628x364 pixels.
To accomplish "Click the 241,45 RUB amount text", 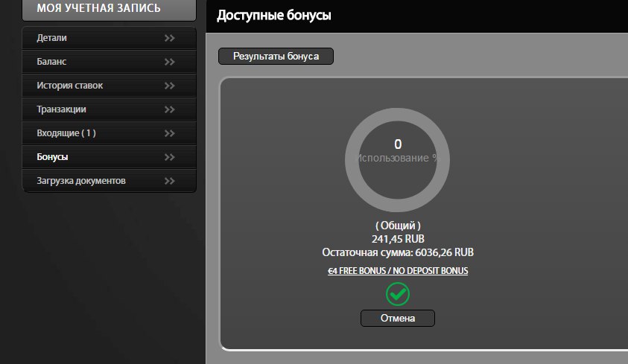I will point(398,239).
